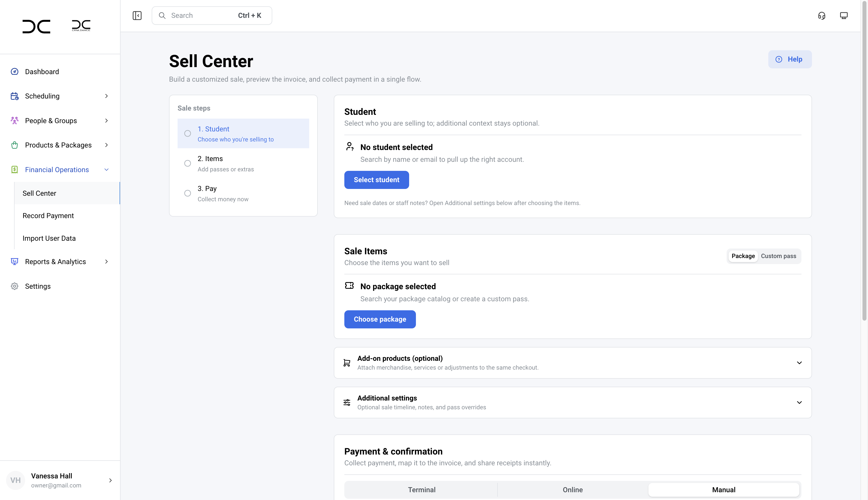The image size is (868, 500).
Task: Select the Terminal payment tab
Action: point(421,490)
